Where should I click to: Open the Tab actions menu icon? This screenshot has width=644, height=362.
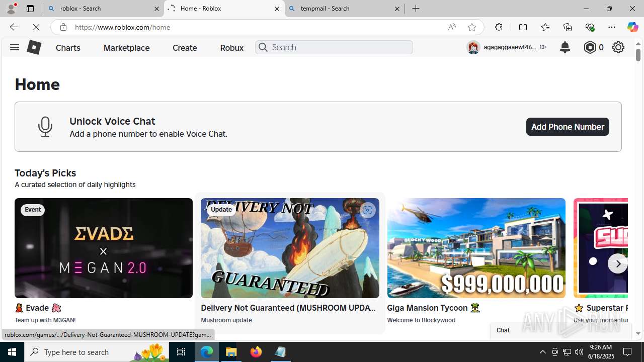point(30,9)
